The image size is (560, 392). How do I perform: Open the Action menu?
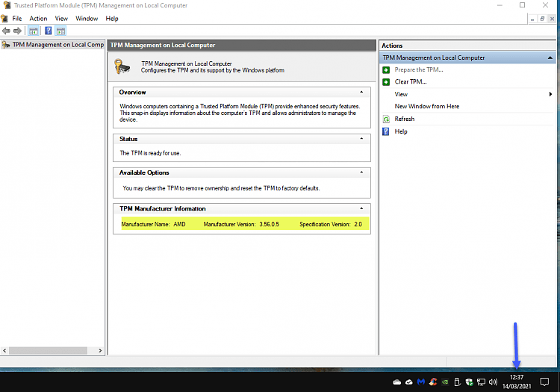(38, 19)
